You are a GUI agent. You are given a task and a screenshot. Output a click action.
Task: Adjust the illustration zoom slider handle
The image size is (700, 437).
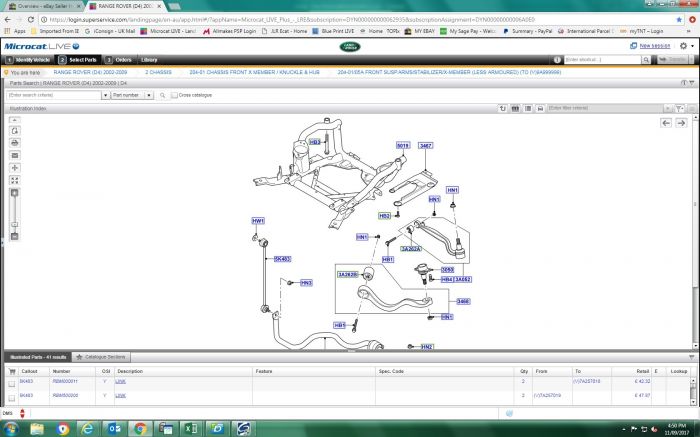point(15,224)
